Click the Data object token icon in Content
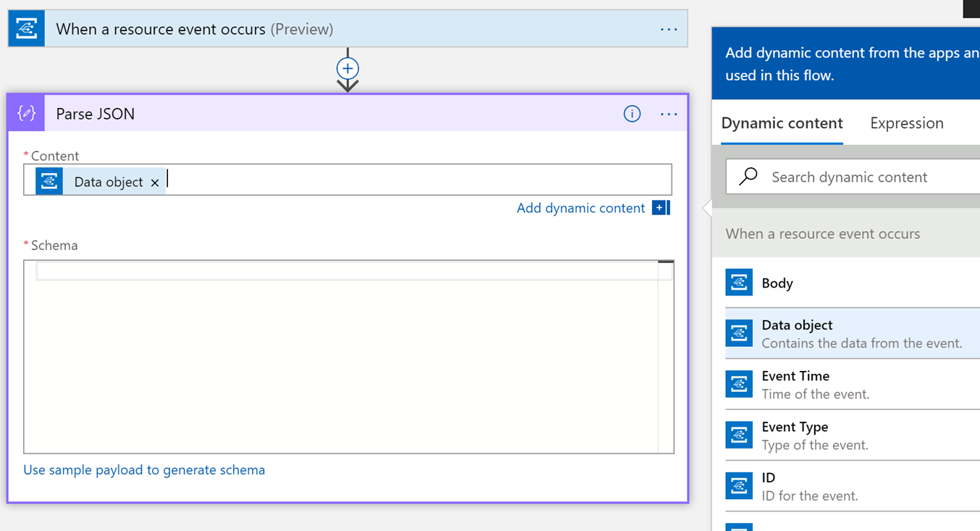 [x=48, y=180]
